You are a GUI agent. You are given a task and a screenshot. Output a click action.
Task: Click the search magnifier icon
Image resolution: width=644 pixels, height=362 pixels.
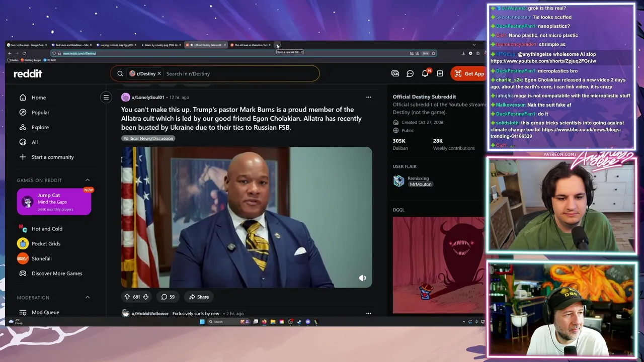click(120, 73)
